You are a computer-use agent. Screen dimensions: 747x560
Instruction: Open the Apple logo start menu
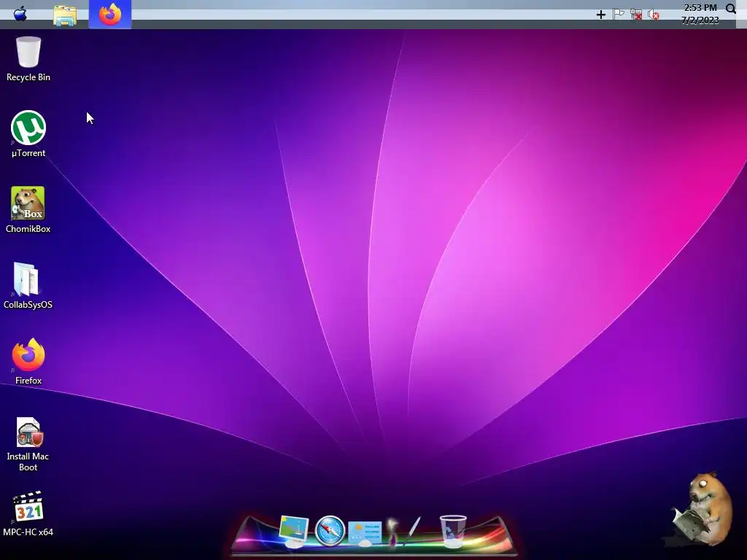coord(20,14)
